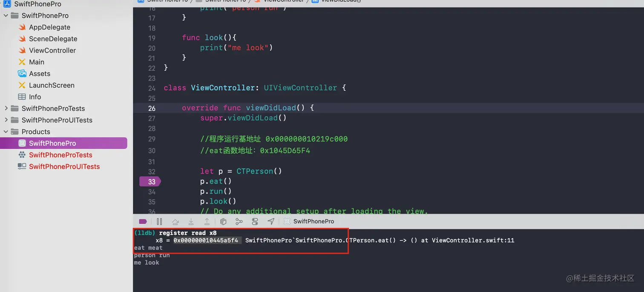Click the Step Over debug button
This screenshot has width=644, height=292.
coord(175,222)
